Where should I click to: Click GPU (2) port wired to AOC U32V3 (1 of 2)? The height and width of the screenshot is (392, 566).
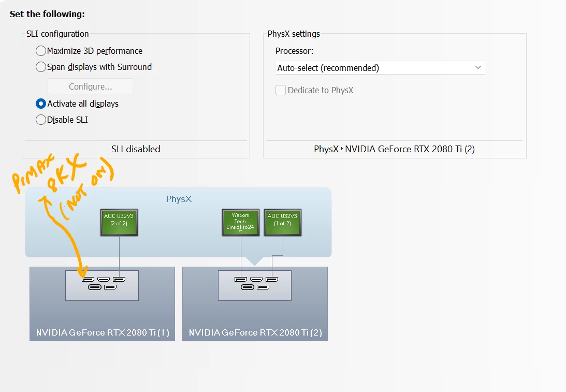click(x=272, y=280)
